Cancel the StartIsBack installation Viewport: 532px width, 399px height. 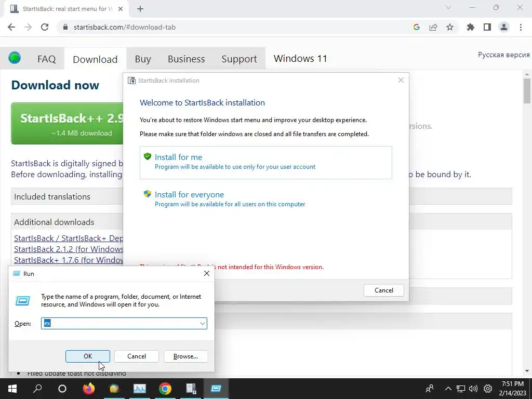pyautogui.click(x=384, y=290)
